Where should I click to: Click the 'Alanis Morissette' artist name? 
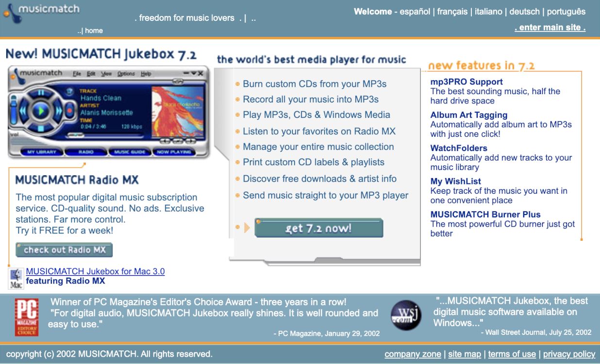tap(106, 113)
